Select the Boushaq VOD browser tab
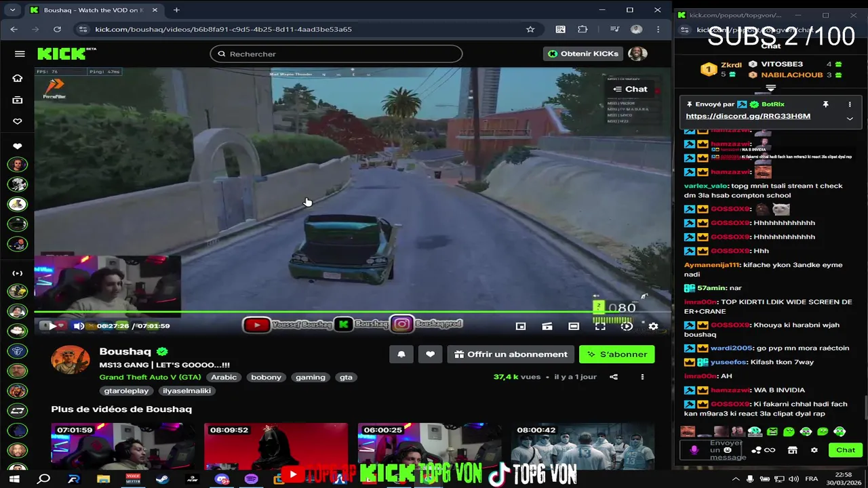The height and width of the screenshot is (488, 868). 94,10
